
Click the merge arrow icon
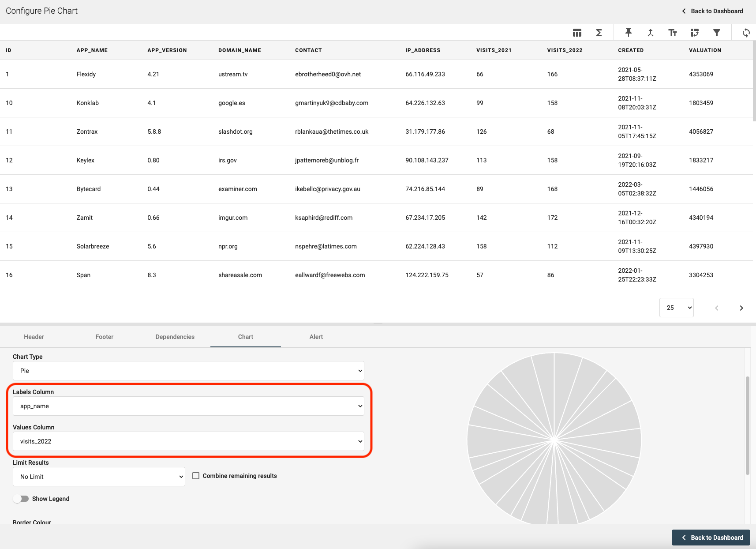coord(650,33)
